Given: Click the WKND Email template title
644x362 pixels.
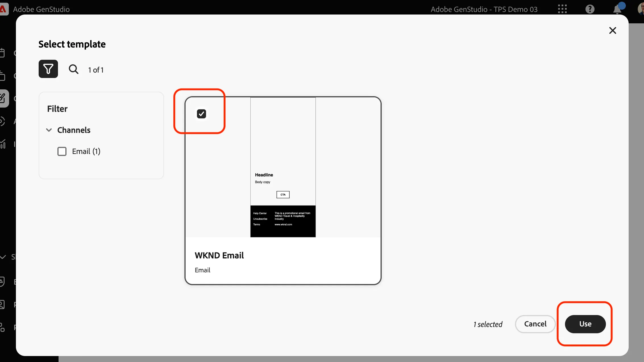Looking at the screenshot, I should pyautogui.click(x=219, y=256).
